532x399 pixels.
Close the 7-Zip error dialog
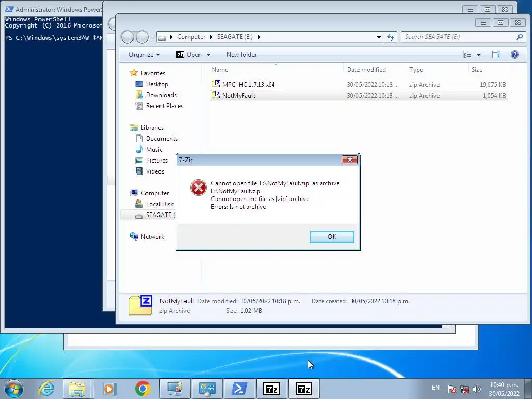click(350, 160)
